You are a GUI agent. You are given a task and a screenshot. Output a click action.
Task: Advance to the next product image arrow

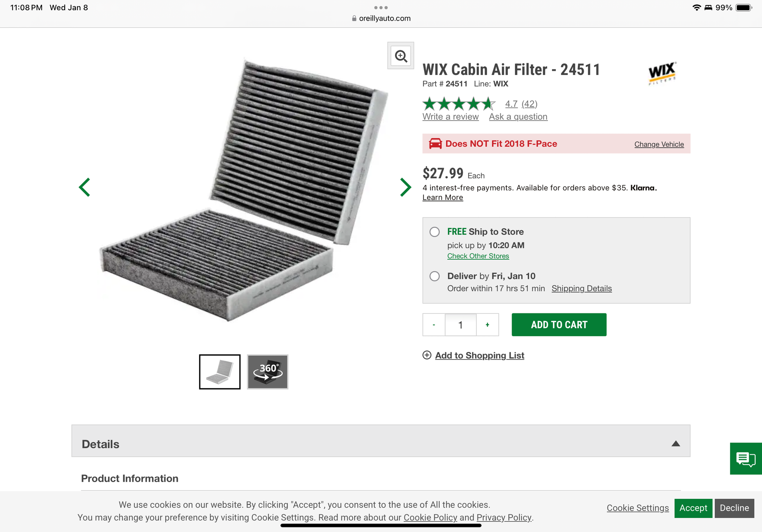[x=405, y=187]
